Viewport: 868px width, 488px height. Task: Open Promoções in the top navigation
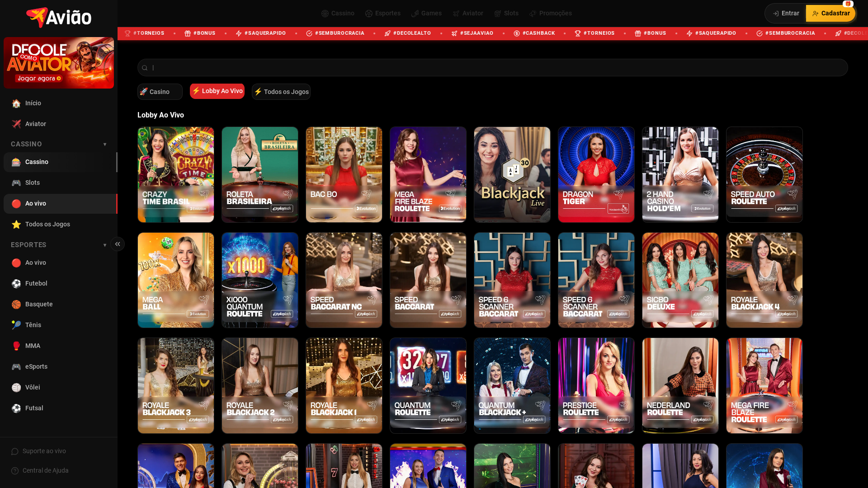(x=550, y=13)
